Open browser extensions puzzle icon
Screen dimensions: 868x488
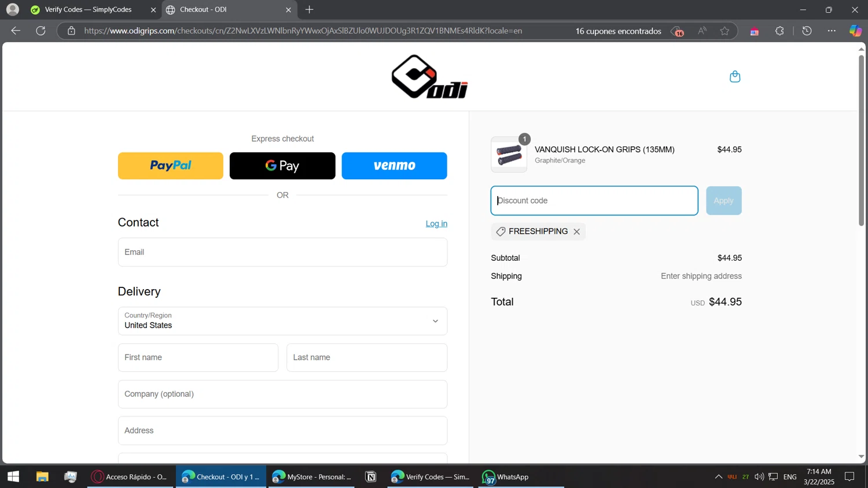(x=779, y=31)
